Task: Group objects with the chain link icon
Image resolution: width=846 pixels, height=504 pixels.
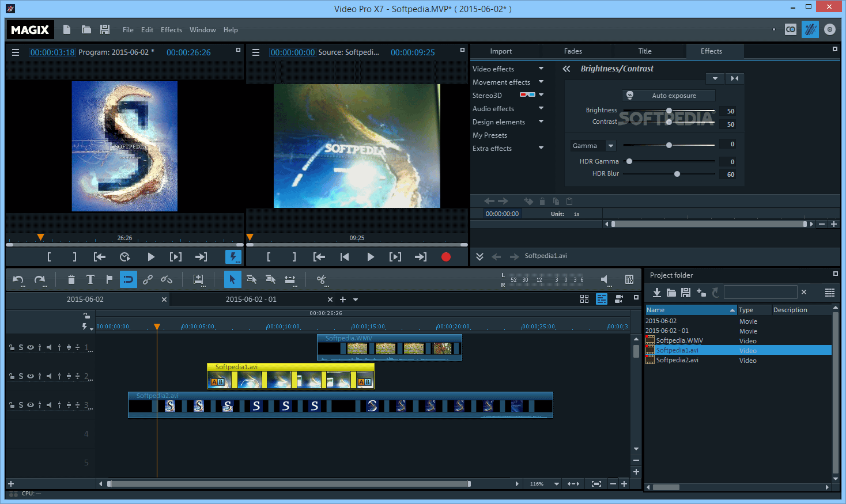Action: click(148, 280)
